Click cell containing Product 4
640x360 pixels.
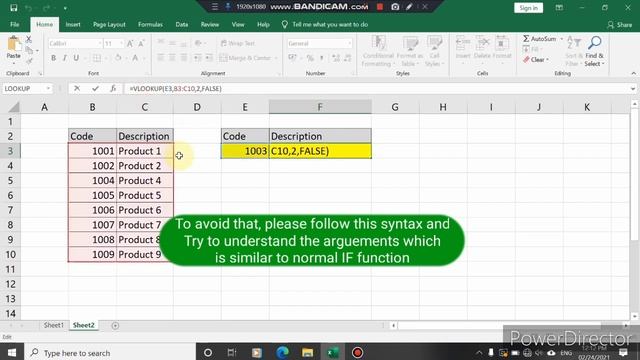[145, 180]
